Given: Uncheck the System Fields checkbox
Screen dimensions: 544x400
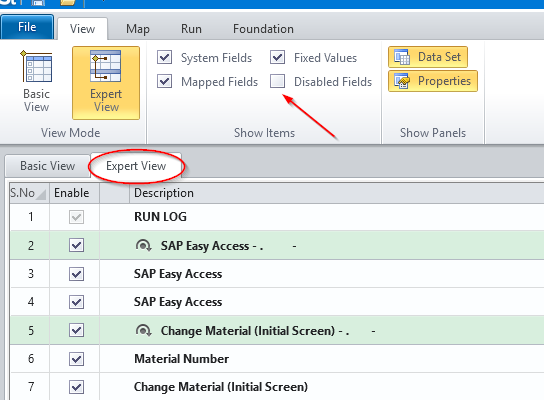Looking at the screenshot, I should [164, 57].
